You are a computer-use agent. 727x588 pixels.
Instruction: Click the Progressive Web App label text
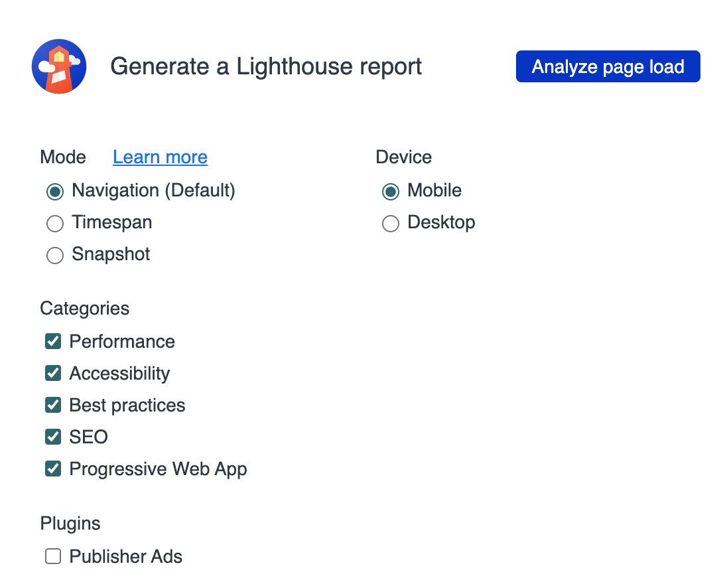(158, 469)
